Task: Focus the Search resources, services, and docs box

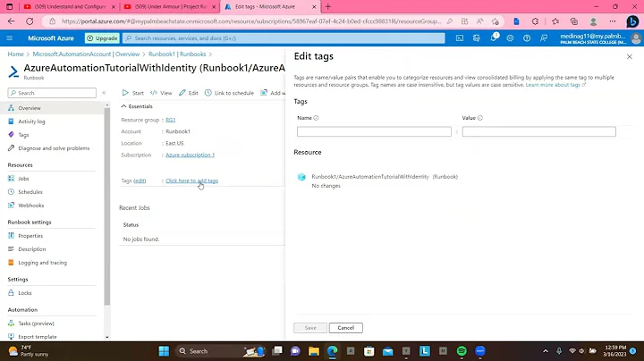Action: point(284,38)
